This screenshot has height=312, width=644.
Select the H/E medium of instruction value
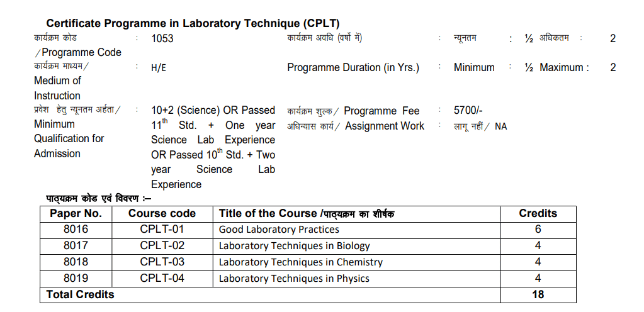click(159, 68)
